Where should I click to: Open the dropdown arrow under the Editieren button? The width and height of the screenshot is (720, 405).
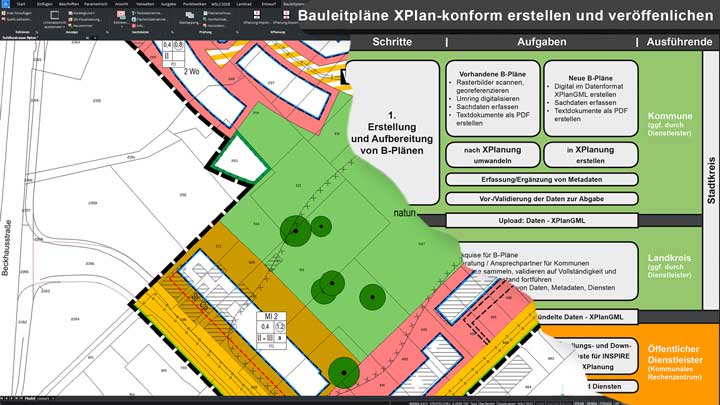[x=122, y=27]
